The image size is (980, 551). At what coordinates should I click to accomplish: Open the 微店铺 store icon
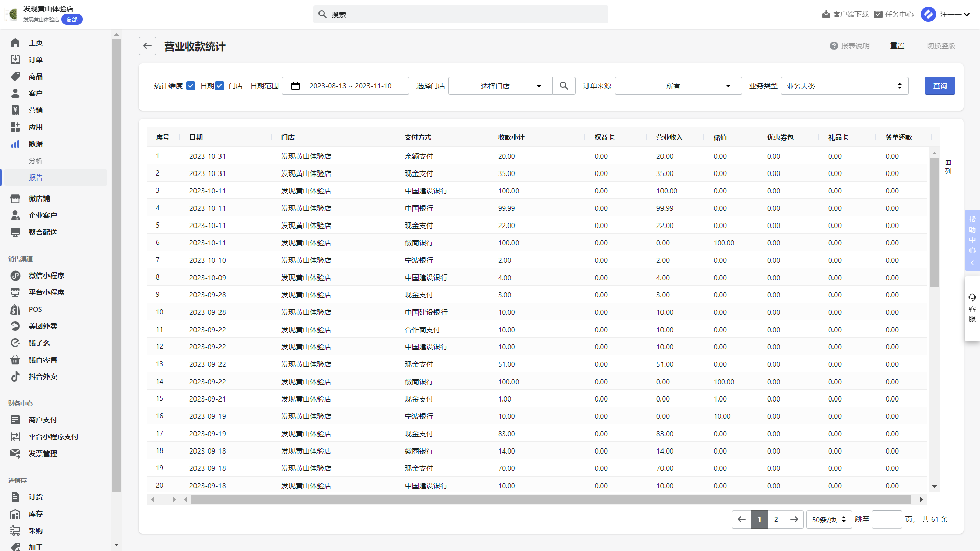click(x=15, y=198)
